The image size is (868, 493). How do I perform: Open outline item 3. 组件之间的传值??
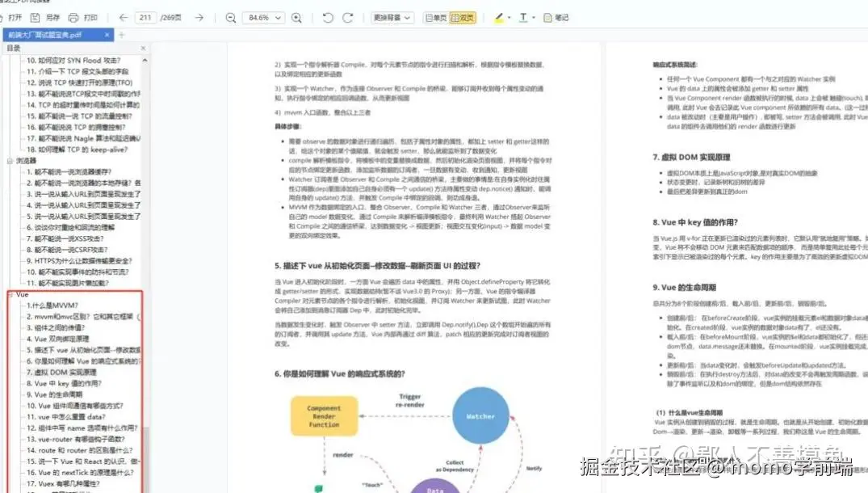click(x=56, y=328)
